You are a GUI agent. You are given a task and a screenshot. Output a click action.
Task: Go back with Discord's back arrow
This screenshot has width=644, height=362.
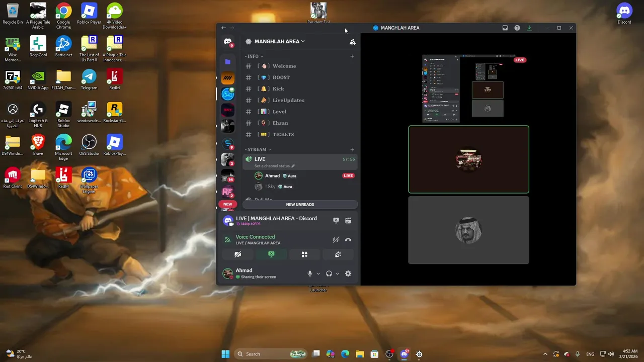[223, 28]
